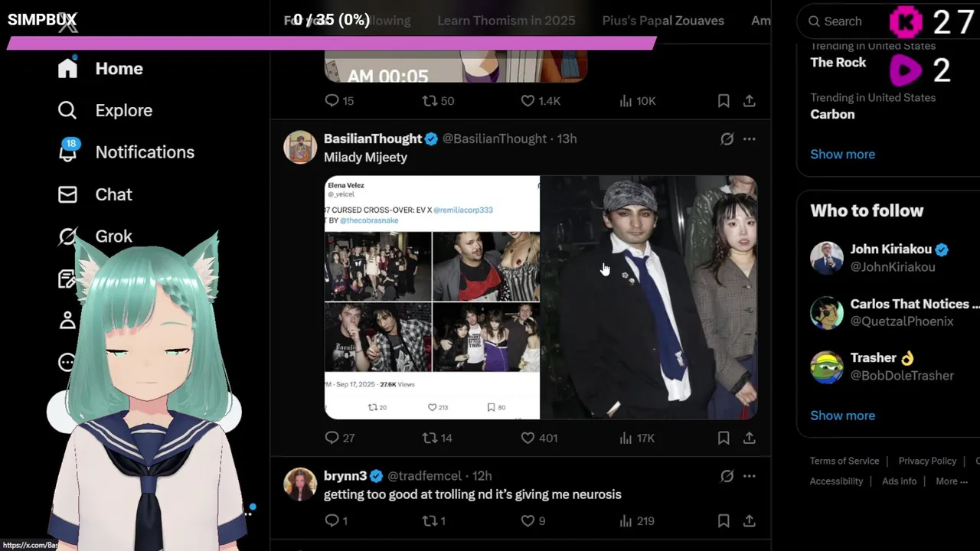
Task: Share the BasilianThought Milady Mijeety post
Action: (750, 438)
